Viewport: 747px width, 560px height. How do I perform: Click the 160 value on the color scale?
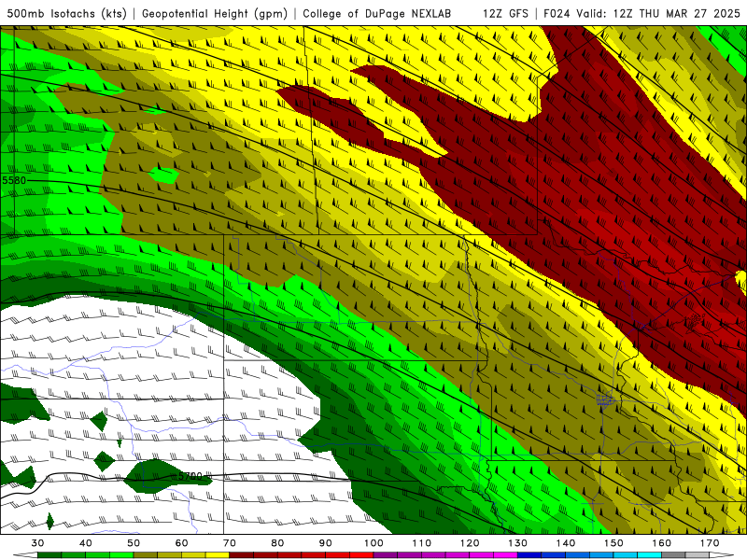(662, 543)
